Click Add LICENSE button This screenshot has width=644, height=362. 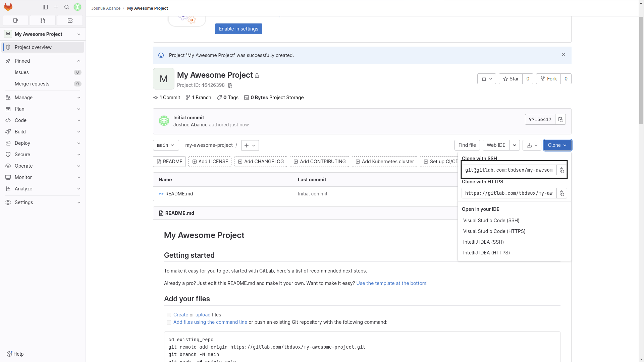click(x=210, y=162)
